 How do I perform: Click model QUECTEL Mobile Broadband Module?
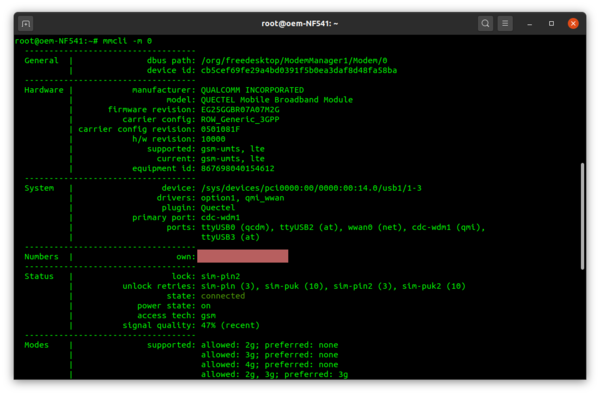click(x=277, y=100)
